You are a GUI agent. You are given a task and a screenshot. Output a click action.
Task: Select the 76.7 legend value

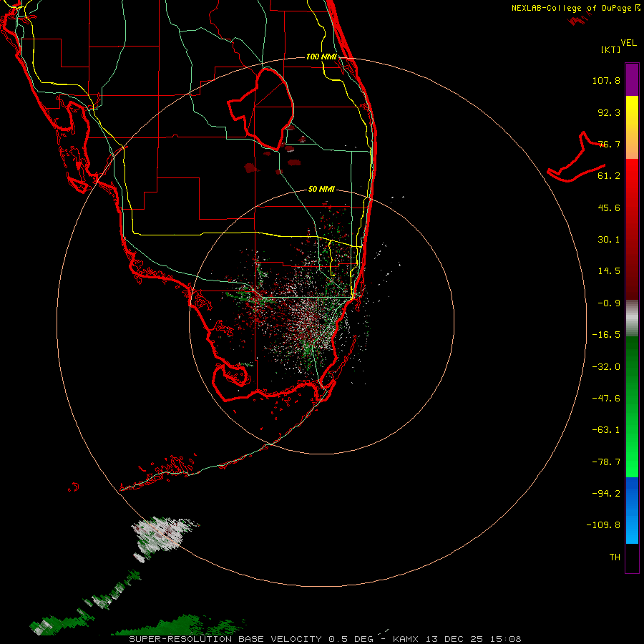(609, 144)
